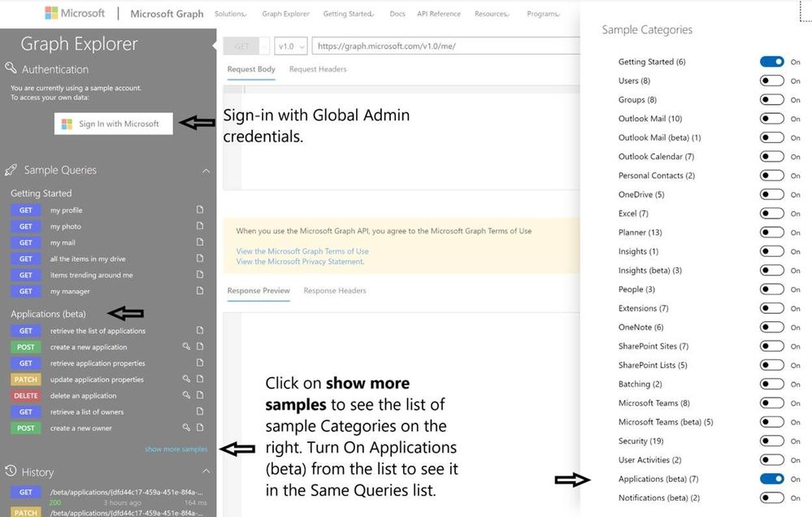Switch on OneDrive (5) category
This screenshot has width=812, height=517.
(x=771, y=194)
